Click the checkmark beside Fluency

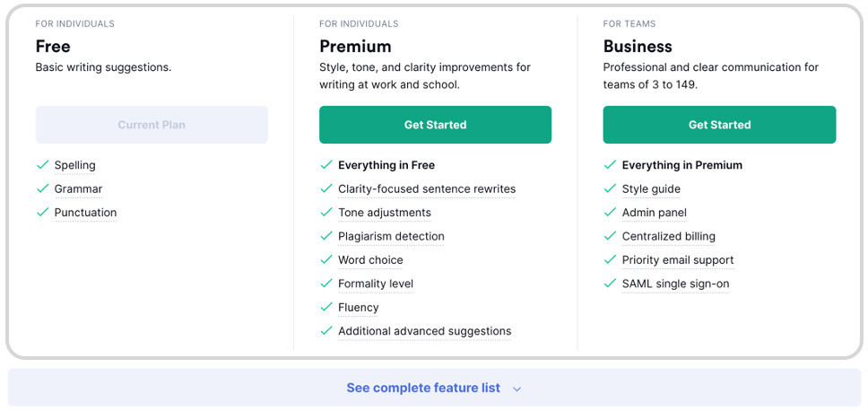326,307
